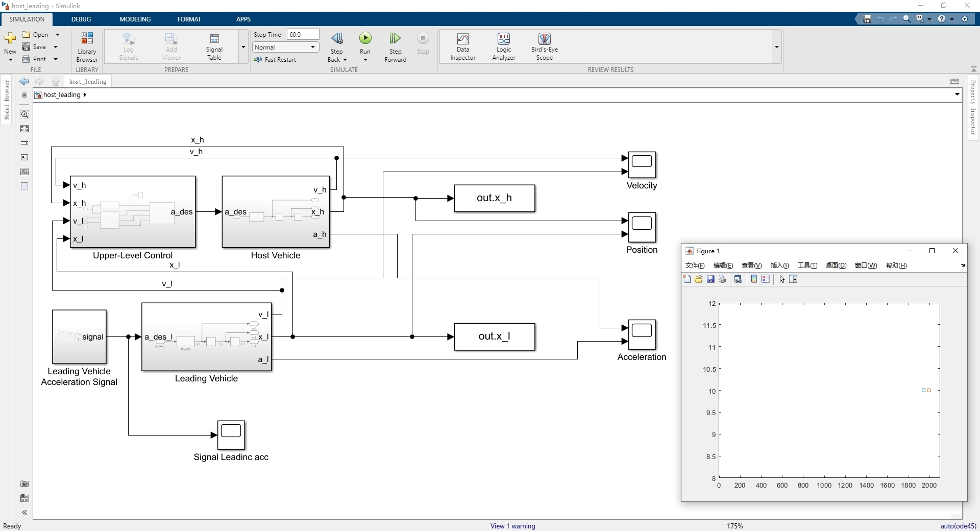Print the plot from Figure 1 toolbar
Viewport: 980px width, 531px height.
[722, 279]
